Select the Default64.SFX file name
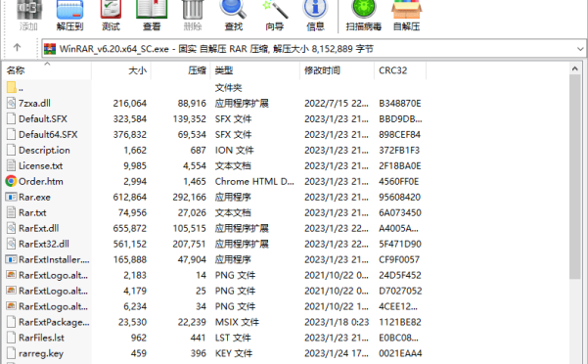Image resolution: width=588 pixels, height=364 pixels. pyautogui.click(x=48, y=135)
